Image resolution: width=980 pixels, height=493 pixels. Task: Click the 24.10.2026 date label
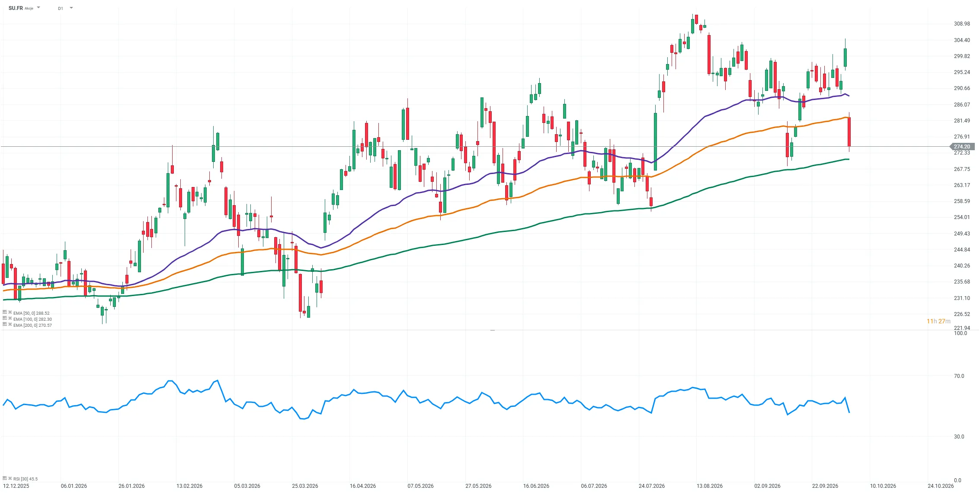(x=941, y=486)
